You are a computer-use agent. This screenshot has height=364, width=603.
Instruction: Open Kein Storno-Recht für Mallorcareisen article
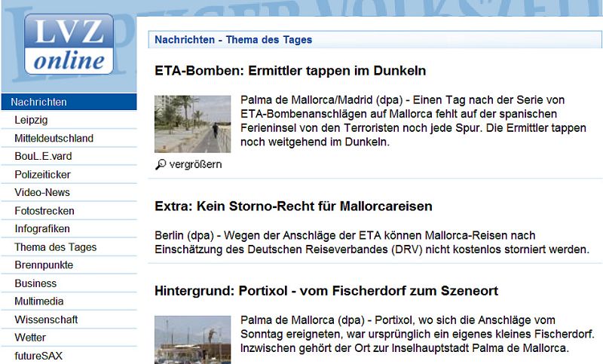[293, 206]
